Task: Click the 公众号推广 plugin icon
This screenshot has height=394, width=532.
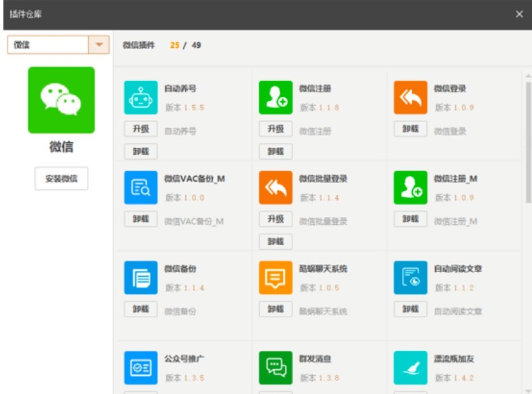Action: [141, 368]
